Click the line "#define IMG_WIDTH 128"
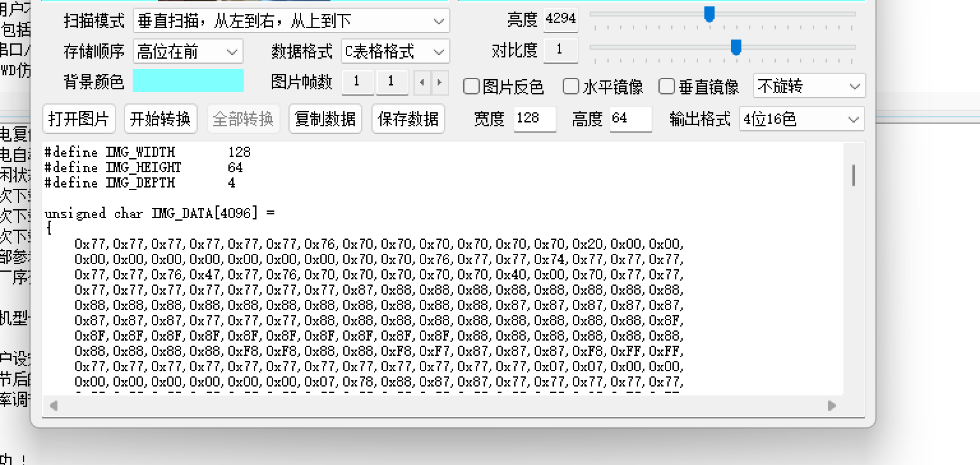 [x=147, y=152]
